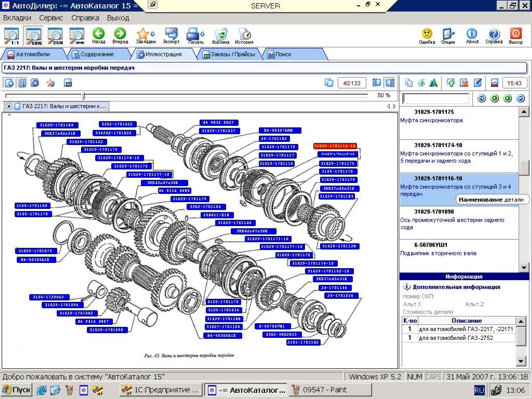Fit illustration to window width
This screenshot has width=532, height=399.
(78, 36)
